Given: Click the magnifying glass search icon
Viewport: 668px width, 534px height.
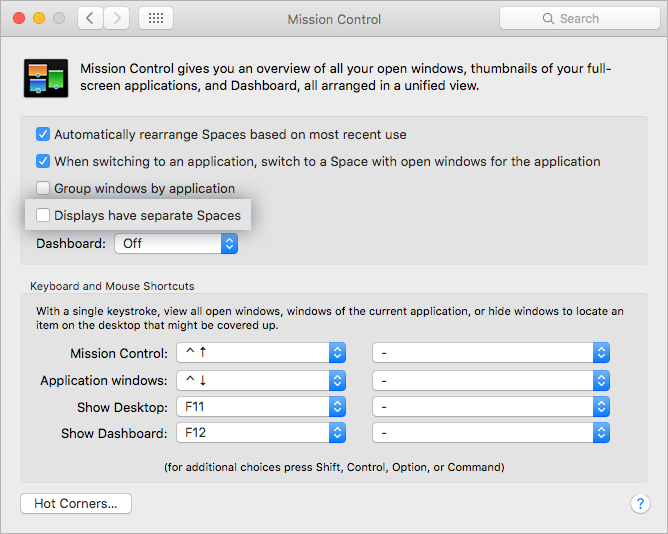Looking at the screenshot, I should [548, 19].
